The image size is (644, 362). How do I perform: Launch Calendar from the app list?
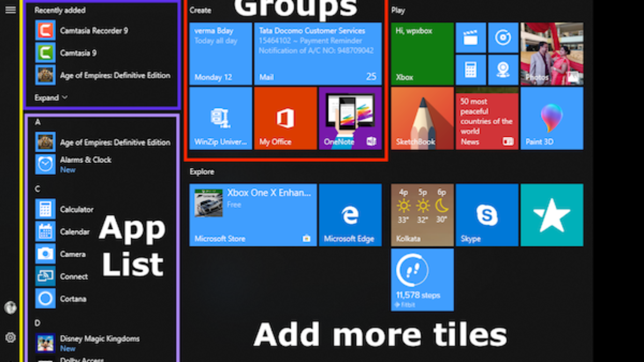[x=63, y=232]
